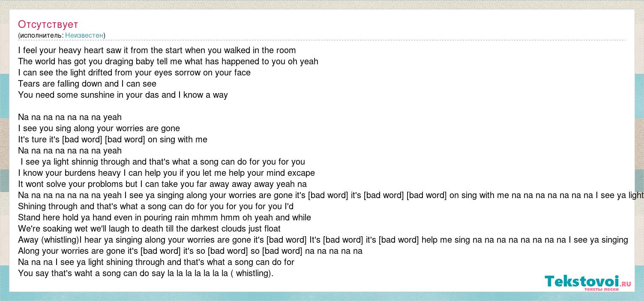Click the line 'Stand here hold ya hand'
The width and height of the screenshot is (644, 301).
tap(165, 218)
